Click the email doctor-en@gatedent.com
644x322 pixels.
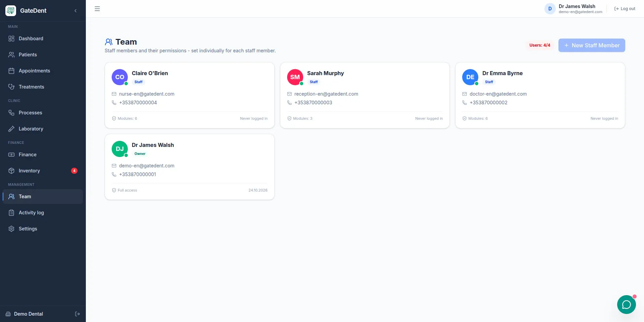coord(498,94)
